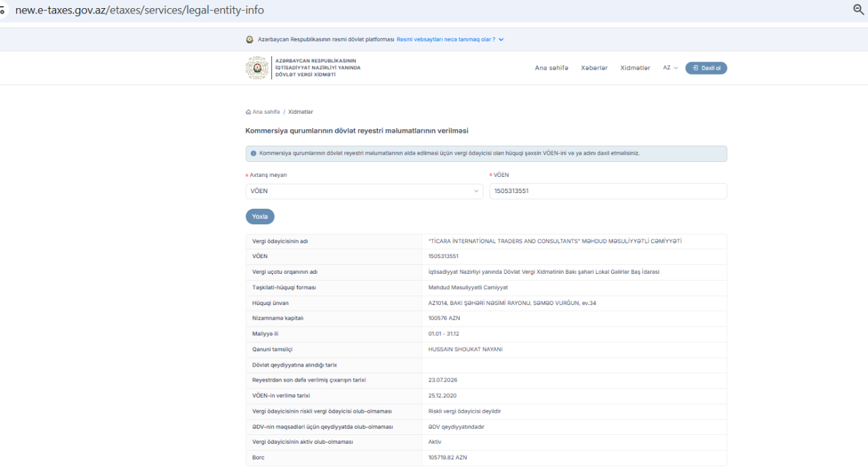The width and height of the screenshot is (868, 475).
Task: Select the 'Məhdud Məsuliyyətli Cəmiyyət' legal form value
Action: pos(468,288)
